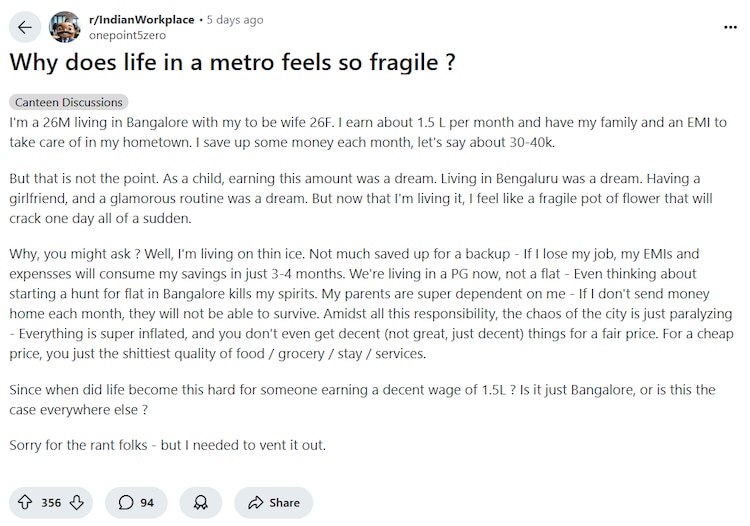The height and width of the screenshot is (526, 750).
Task: Downvote the post
Action: pyautogui.click(x=77, y=502)
